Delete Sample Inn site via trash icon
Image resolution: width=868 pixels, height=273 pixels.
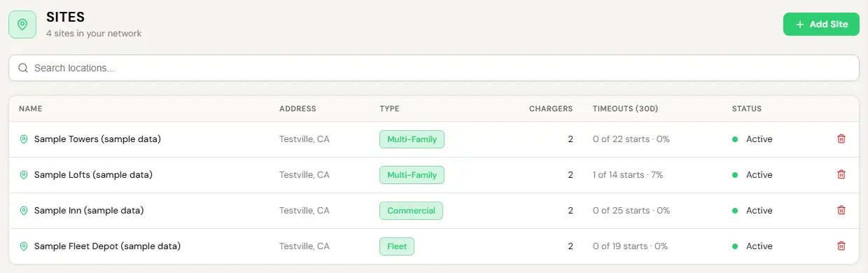pyautogui.click(x=841, y=211)
